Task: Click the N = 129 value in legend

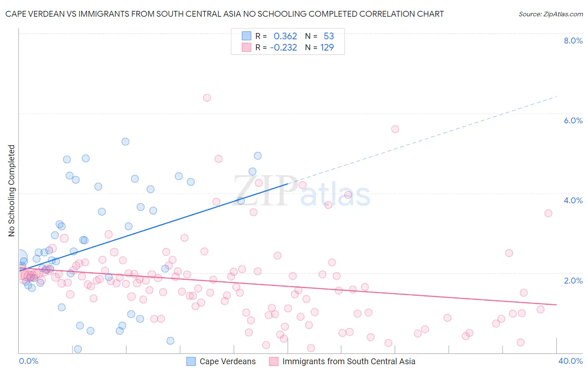Action: pos(320,47)
